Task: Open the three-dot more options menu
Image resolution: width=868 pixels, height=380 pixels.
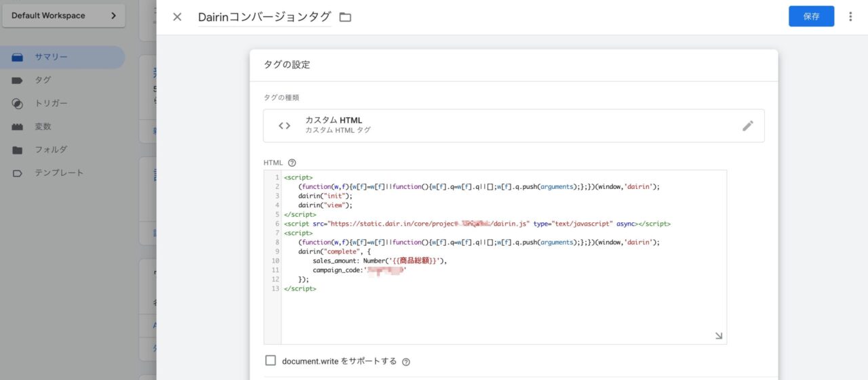Action: point(850,16)
